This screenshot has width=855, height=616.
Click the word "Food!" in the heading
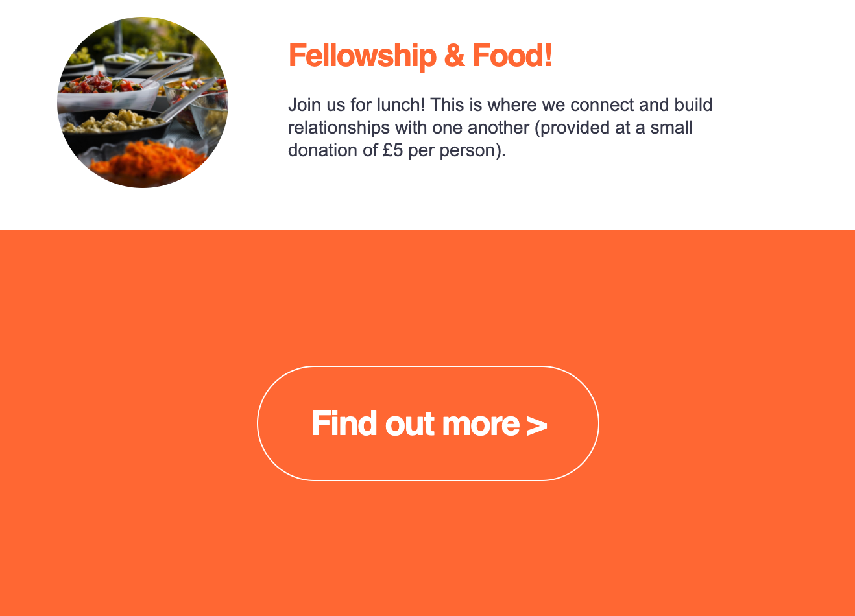point(512,56)
